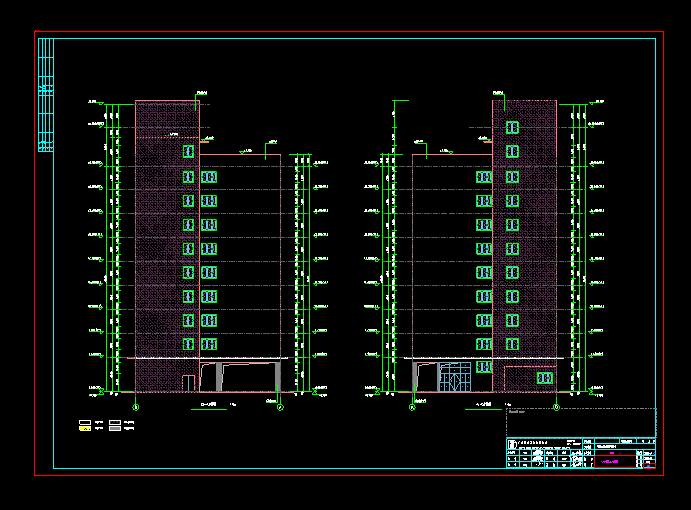The width and height of the screenshot is (691, 510).
Task: Click the right elevation drawing title text
Action: click(x=486, y=405)
